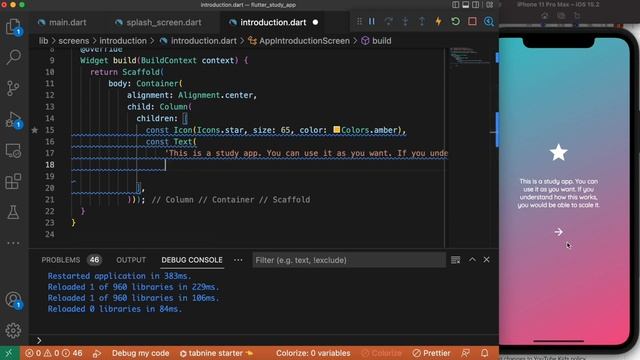Open the Remote Explorer view
The image size is (640, 360).
13,151
